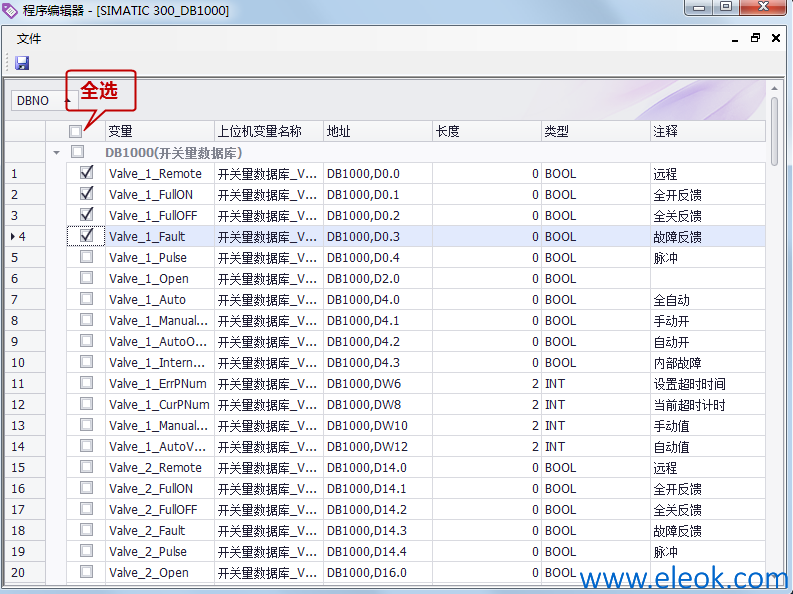Screen dimensions: 793x594
Task: Click the row 4 current-row indicator arrow
Action: [13, 237]
